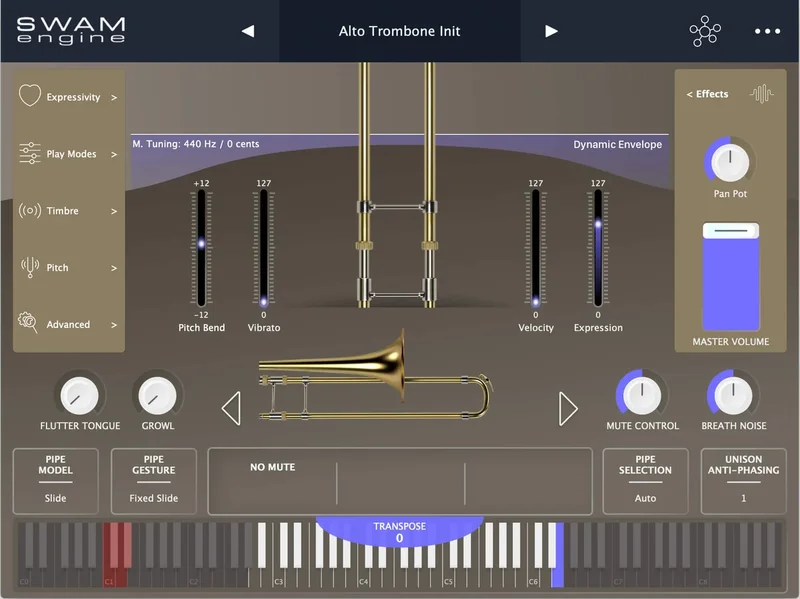This screenshot has width=800, height=599.
Task: Click the Expression slider track
Action: [x=598, y=248]
